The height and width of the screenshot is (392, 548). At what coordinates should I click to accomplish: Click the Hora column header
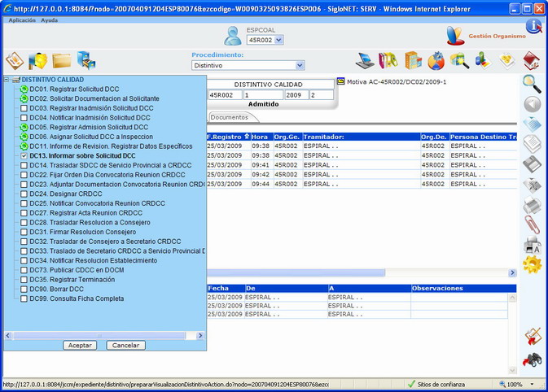(x=261, y=137)
